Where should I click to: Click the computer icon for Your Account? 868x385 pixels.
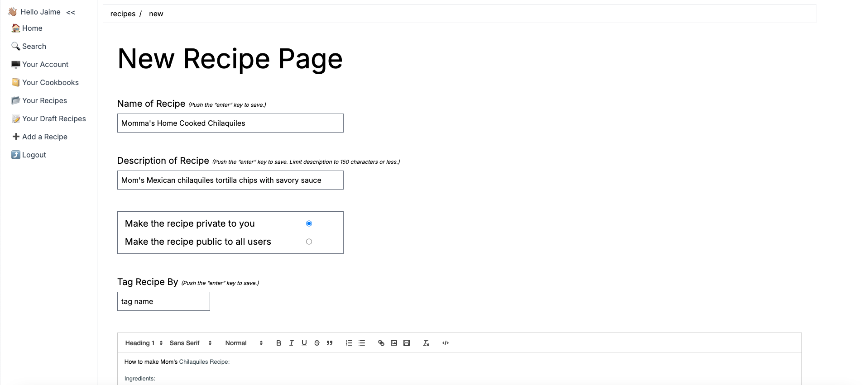16,64
